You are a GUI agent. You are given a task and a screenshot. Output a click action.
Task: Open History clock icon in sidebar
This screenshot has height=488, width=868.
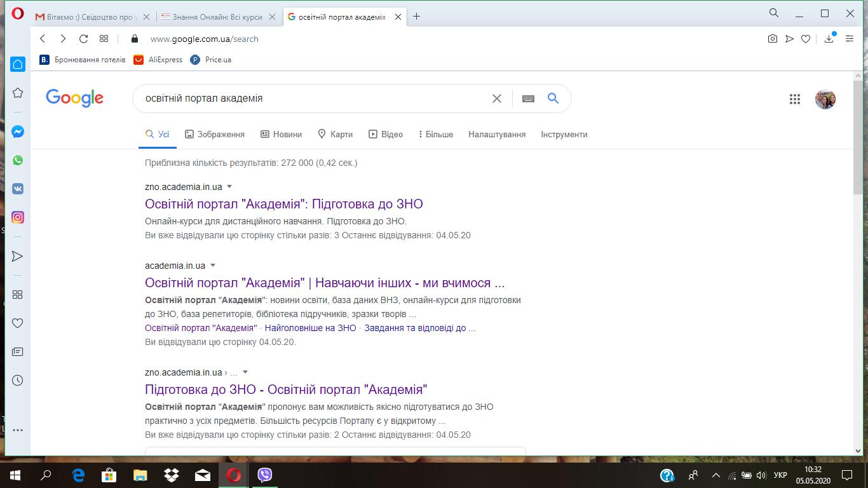(x=18, y=380)
